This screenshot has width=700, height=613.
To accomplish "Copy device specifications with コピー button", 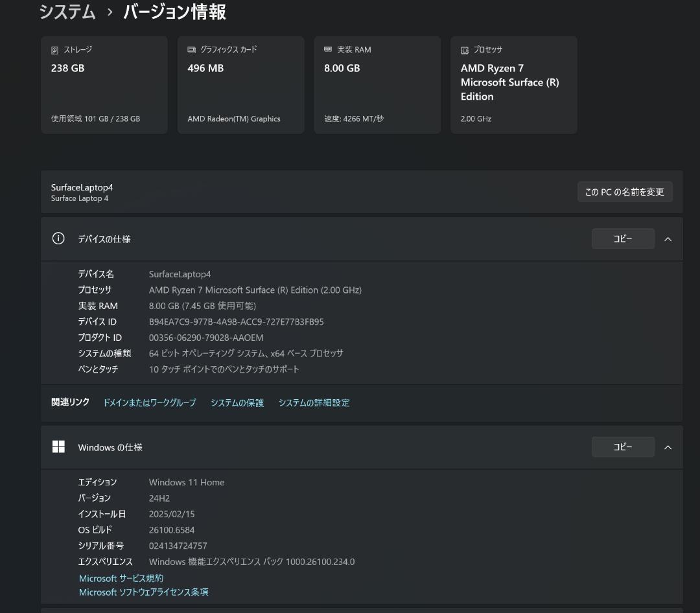I will (623, 239).
